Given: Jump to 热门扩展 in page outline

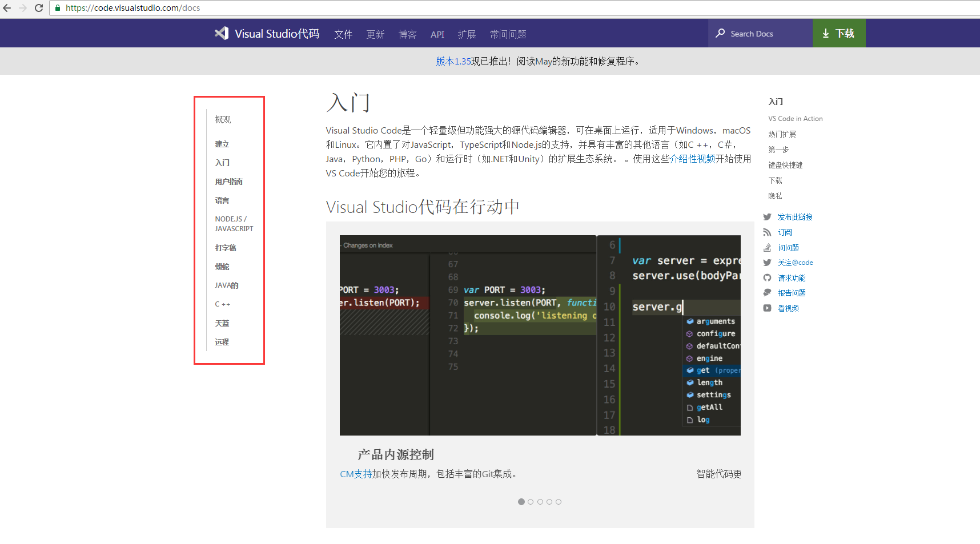Looking at the screenshot, I should point(782,134).
